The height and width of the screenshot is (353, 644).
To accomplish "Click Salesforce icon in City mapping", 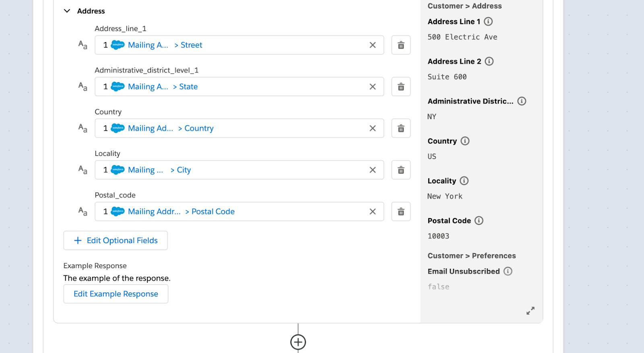I will coord(118,170).
